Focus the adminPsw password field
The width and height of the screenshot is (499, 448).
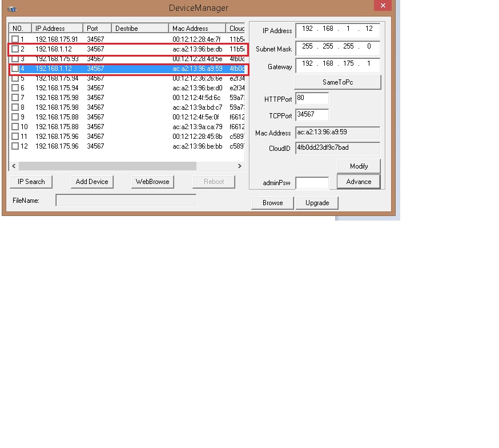pyautogui.click(x=312, y=183)
